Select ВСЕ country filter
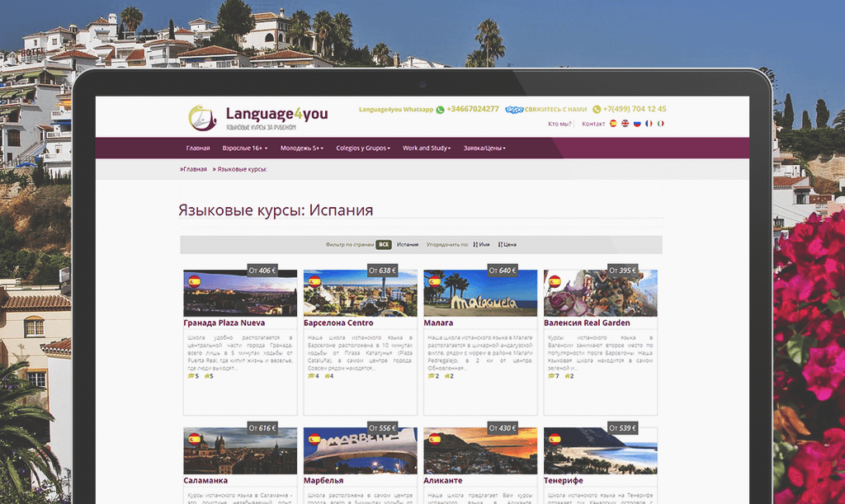 click(x=384, y=244)
